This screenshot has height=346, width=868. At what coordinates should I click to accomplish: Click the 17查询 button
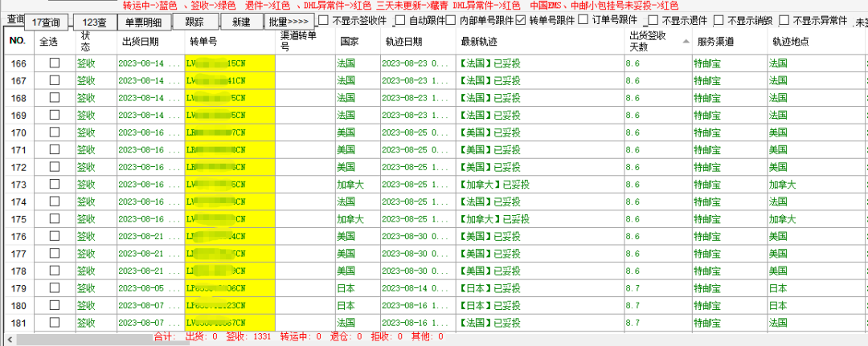click(x=47, y=22)
